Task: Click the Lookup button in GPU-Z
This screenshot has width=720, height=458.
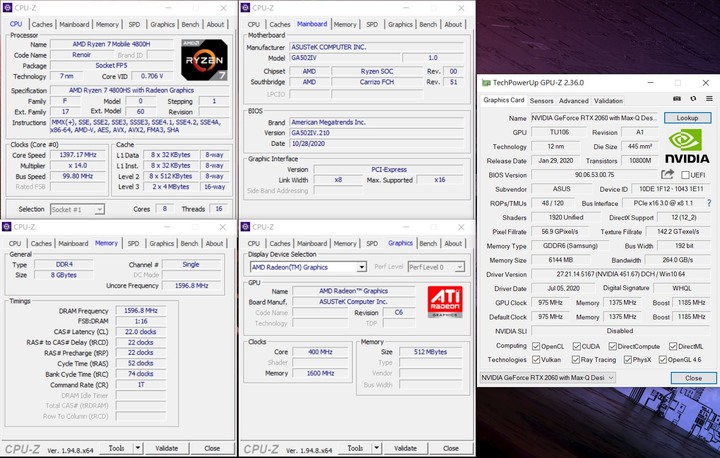Action: pos(687,118)
